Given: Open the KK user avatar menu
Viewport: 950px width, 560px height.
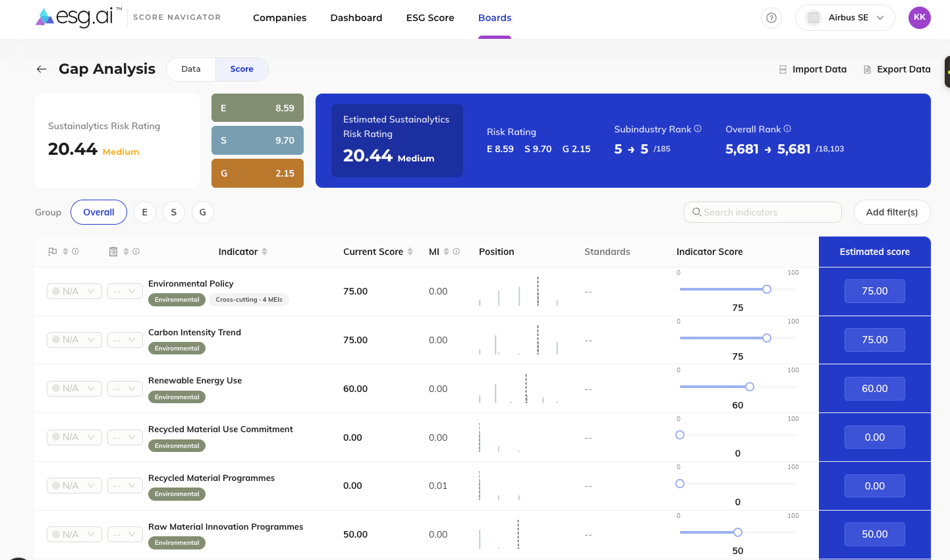Looking at the screenshot, I should 920,18.
